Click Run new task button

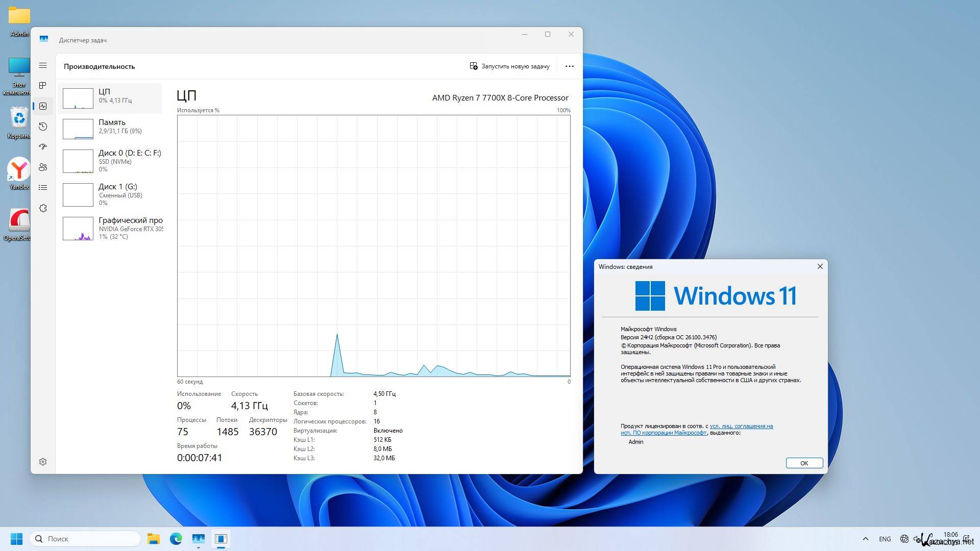click(x=509, y=66)
